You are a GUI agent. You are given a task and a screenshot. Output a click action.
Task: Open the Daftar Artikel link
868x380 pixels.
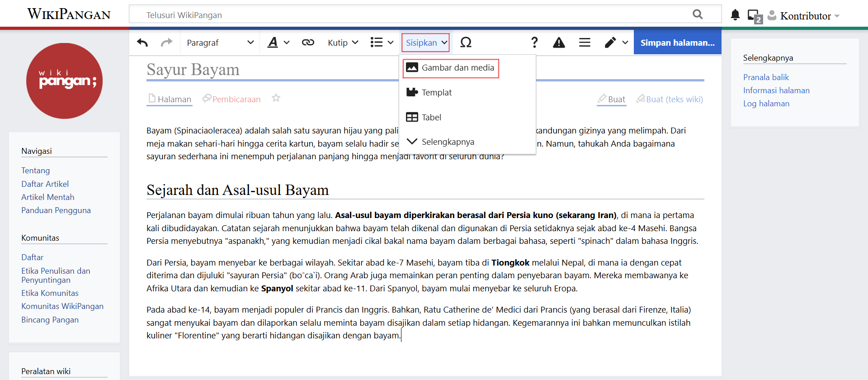tap(45, 184)
